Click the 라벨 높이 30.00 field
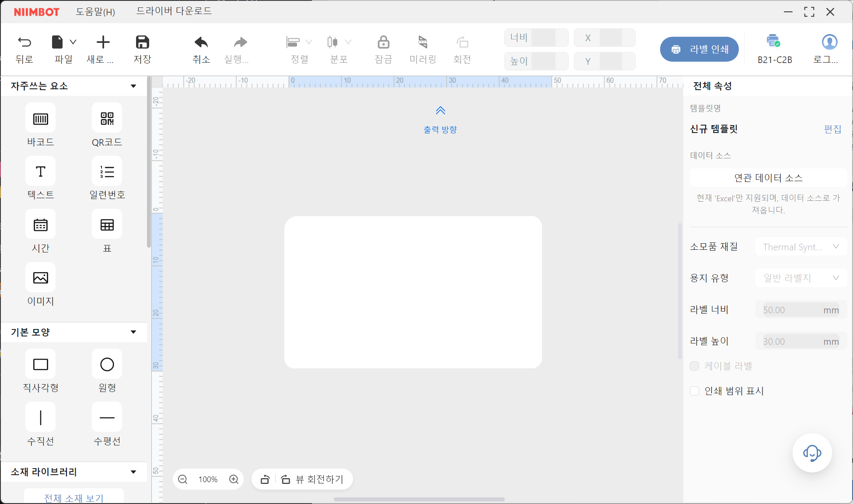The width and height of the screenshot is (853, 504). [x=801, y=341]
